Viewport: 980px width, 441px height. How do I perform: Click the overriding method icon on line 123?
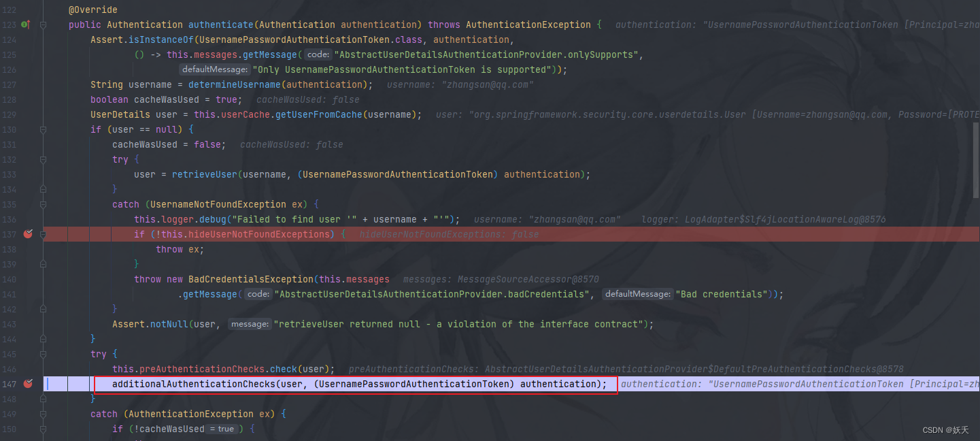pyautogui.click(x=27, y=24)
